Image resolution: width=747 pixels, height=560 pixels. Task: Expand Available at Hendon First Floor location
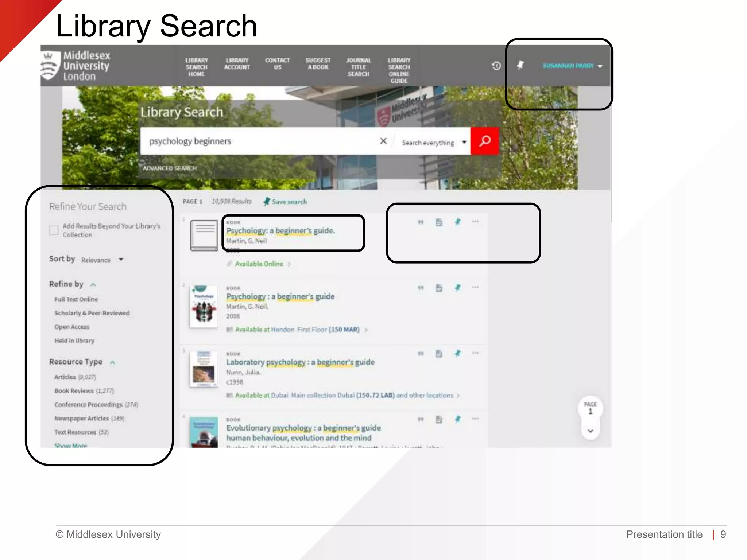pyautogui.click(x=297, y=330)
